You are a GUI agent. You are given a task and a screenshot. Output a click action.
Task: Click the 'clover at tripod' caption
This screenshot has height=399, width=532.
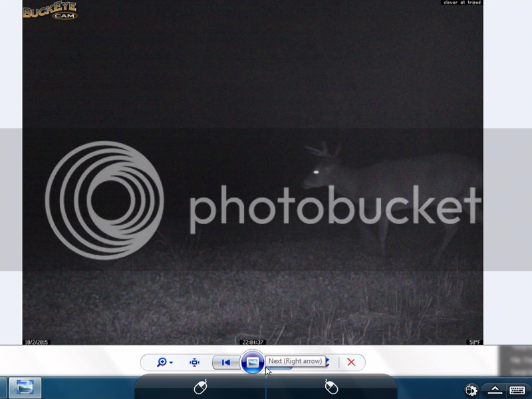[x=462, y=3]
